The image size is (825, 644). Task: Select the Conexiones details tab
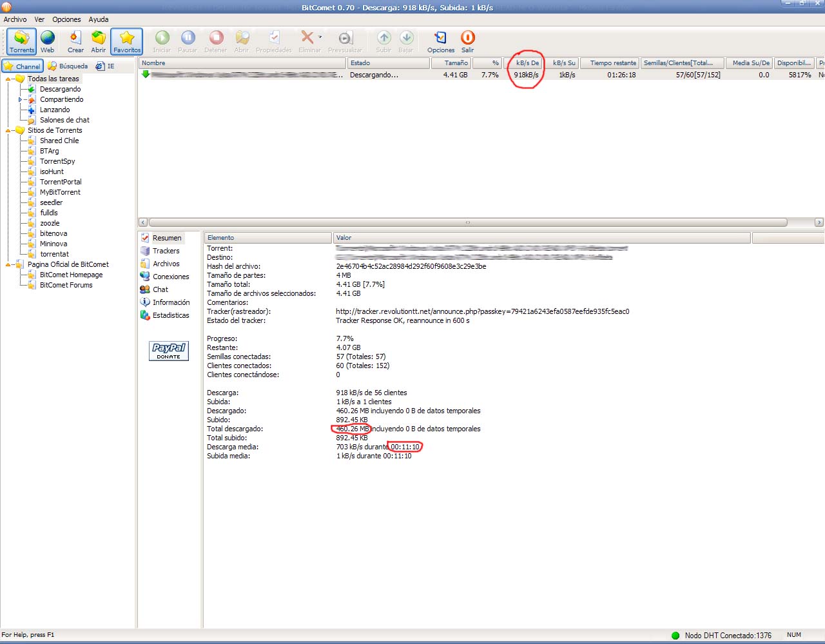(164, 277)
